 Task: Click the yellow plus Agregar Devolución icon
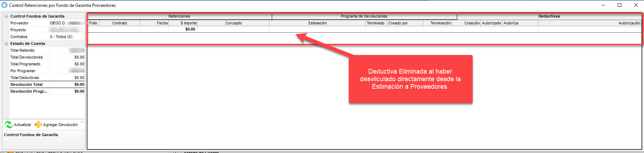pyautogui.click(x=38, y=125)
